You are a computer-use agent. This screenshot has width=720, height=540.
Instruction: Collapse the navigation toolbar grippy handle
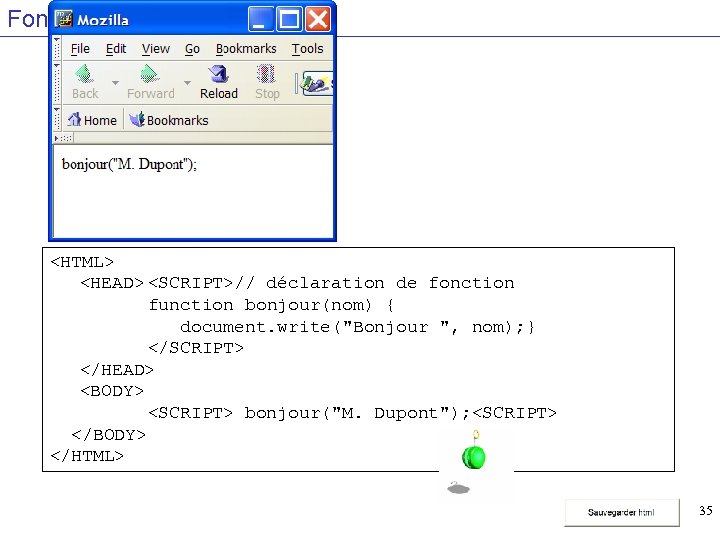(x=57, y=83)
